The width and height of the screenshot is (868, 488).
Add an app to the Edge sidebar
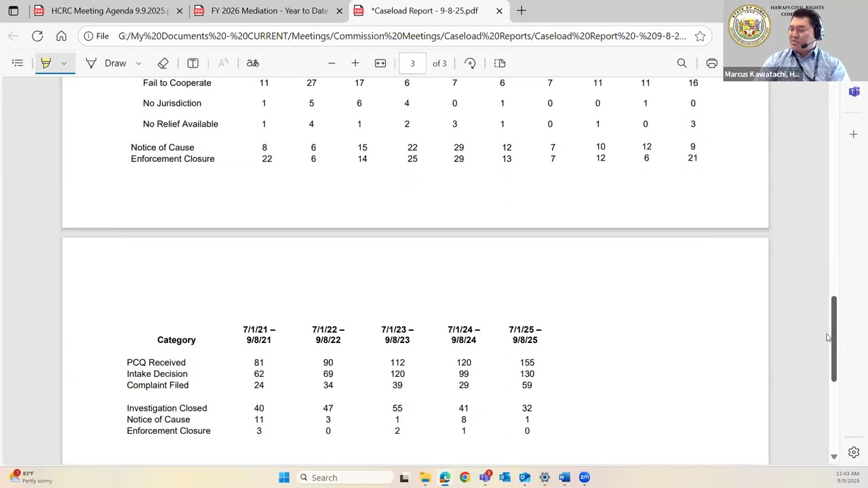854,134
